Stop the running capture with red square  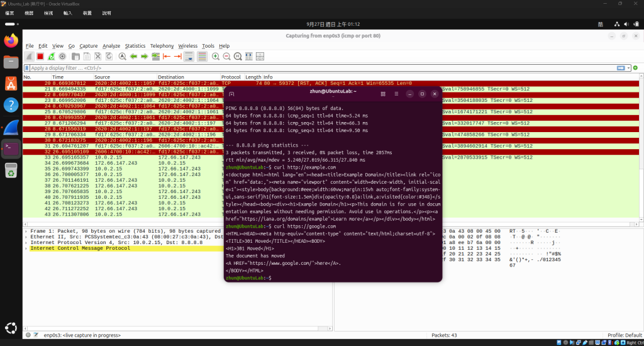[40, 57]
